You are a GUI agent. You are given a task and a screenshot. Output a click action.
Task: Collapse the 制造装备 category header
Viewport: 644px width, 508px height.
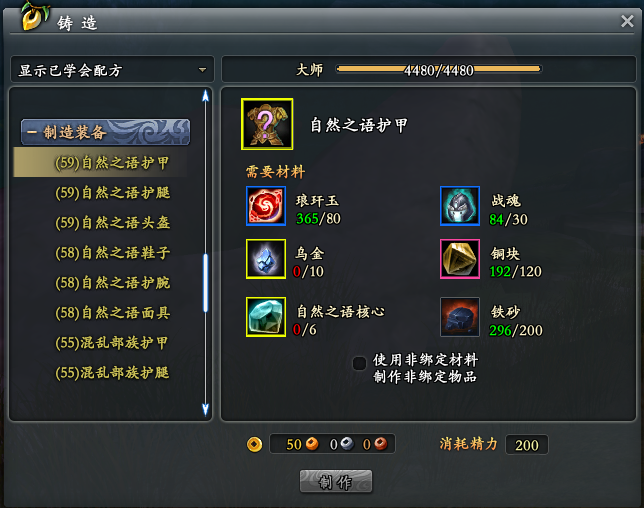tap(106, 132)
